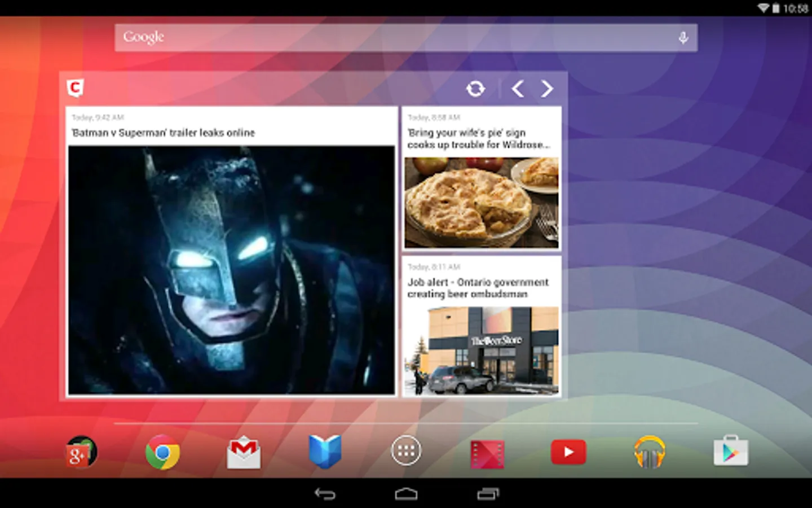Select the 'Today, 8:58 AM' timestamp
This screenshot has height=508, width=812.
pos(434,117)
